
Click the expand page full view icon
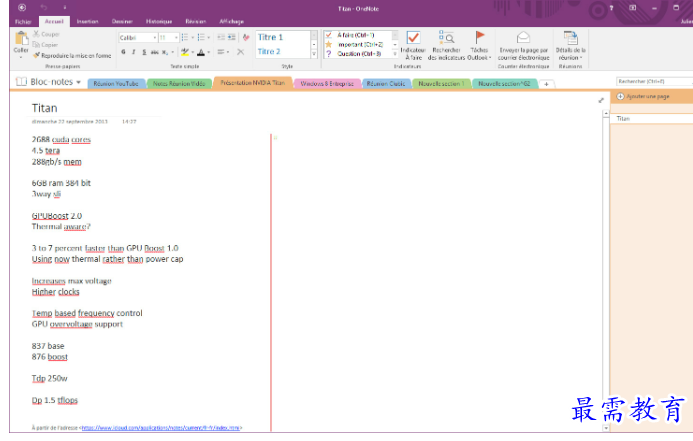click(601, 100)
